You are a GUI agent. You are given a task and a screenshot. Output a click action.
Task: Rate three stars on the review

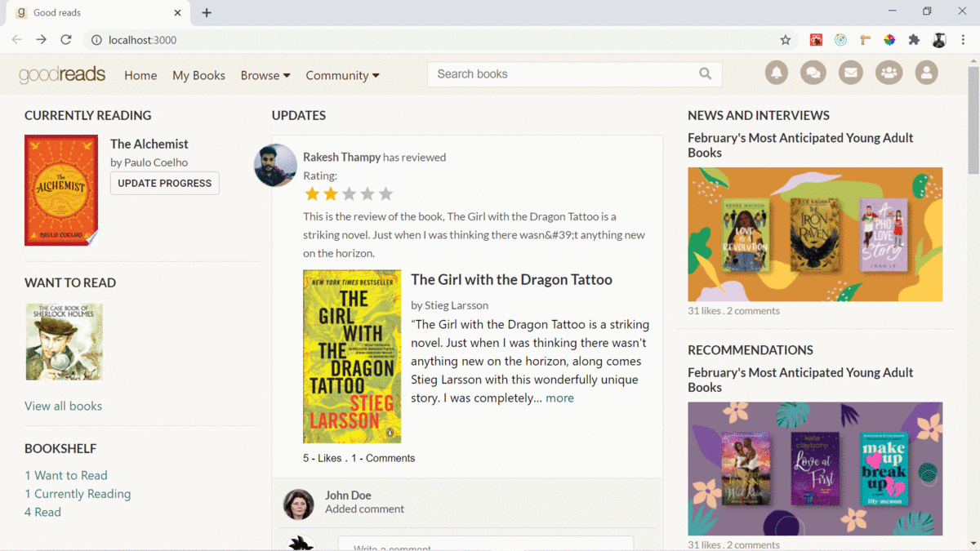click(x=349, y=193)
